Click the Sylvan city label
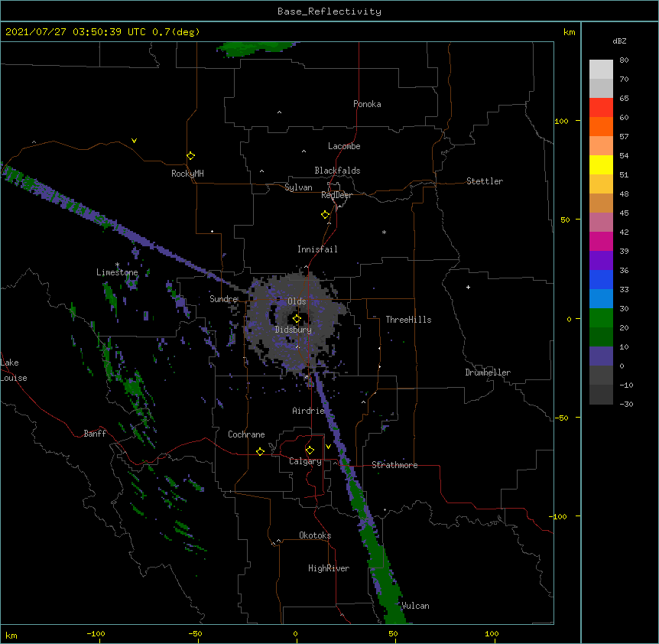 pos(298,187)
